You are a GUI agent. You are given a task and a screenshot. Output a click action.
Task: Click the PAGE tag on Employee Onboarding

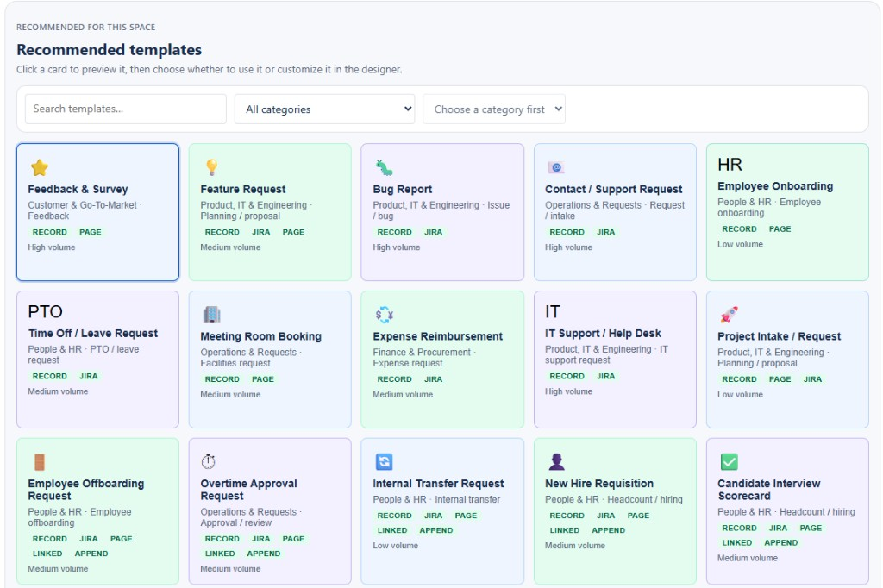point(780,228)
